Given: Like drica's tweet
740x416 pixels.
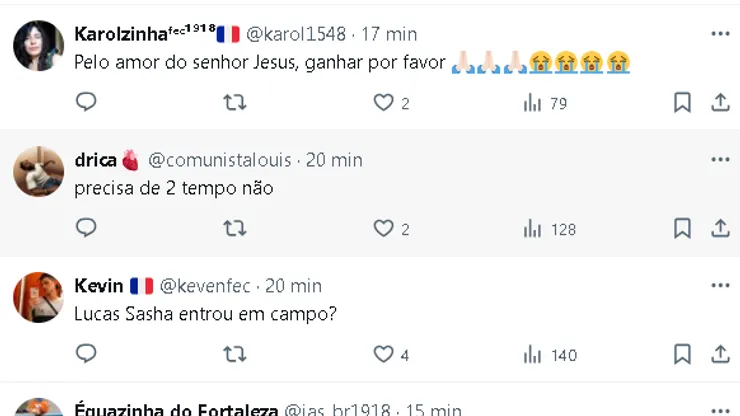Looking at the screenshot, I should pyautogui.click(x=383, y=228).
